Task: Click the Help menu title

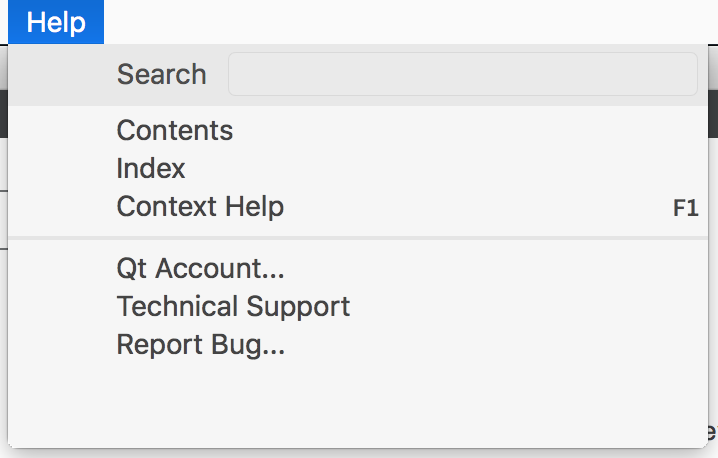Action: (56, 22)
